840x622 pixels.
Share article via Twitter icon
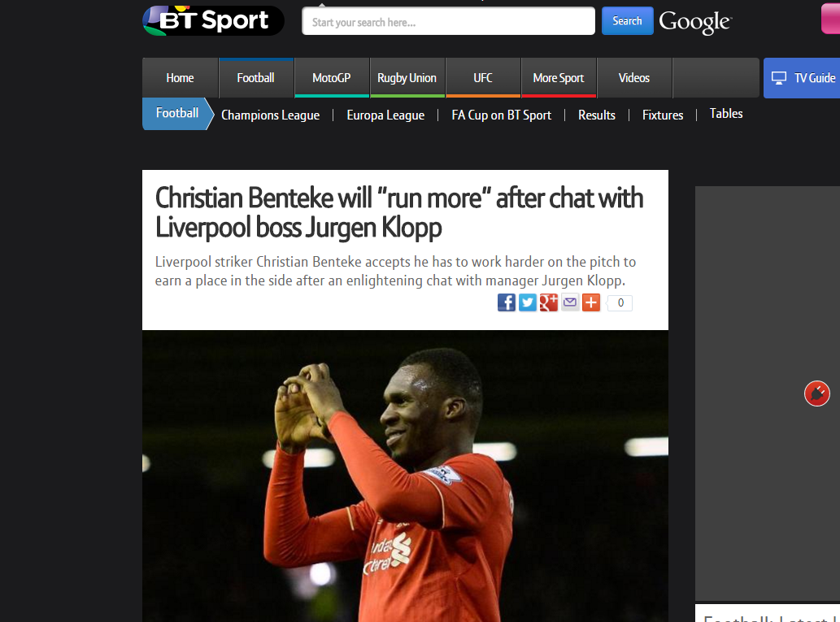click(528, 302)
